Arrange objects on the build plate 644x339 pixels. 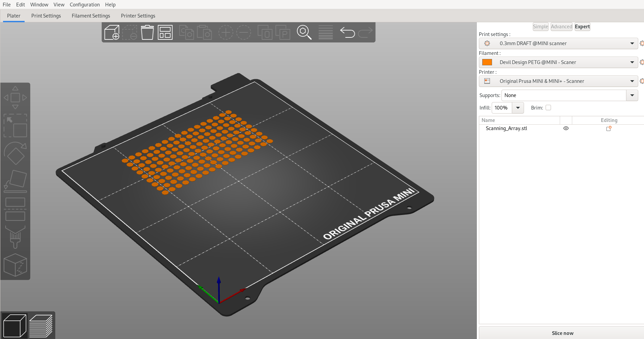pos(165,32)
